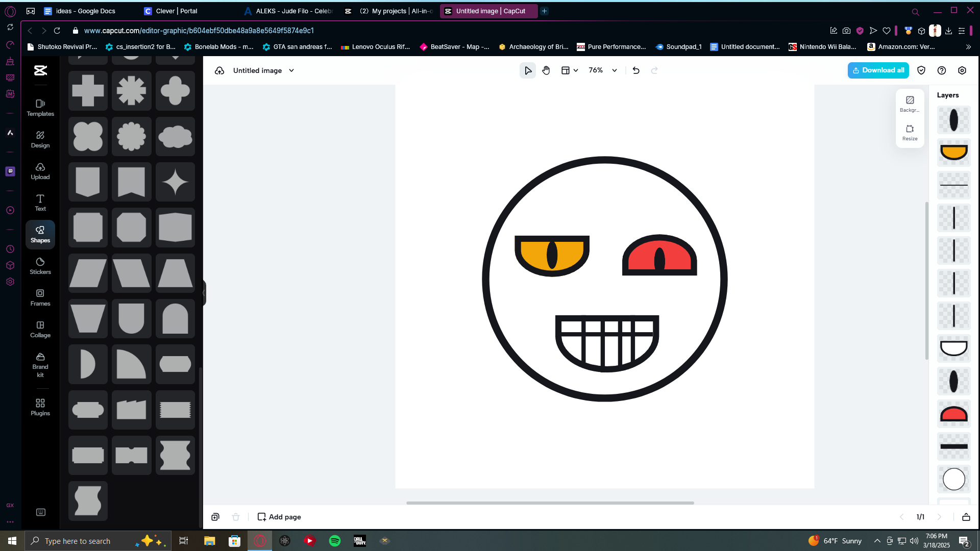Open the Templates panel
980x551 pixels.
[40, 108]
